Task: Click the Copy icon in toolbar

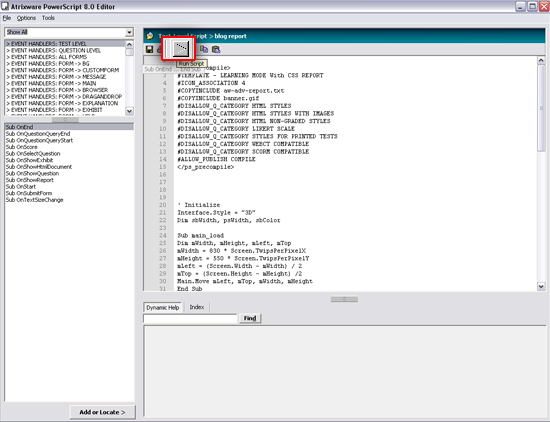Action: tap(204, 49)
